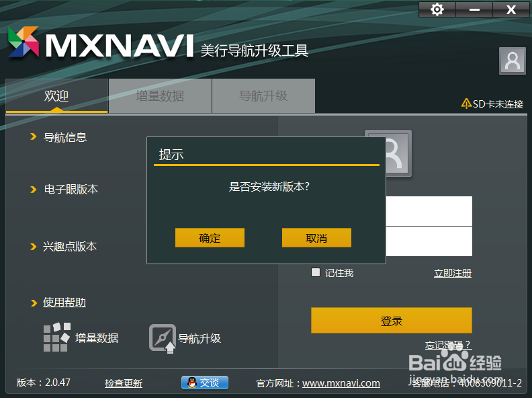532x398 pixels.
Task: Click the 是否安装新版本? dialog message
Action: click(269, 186)
